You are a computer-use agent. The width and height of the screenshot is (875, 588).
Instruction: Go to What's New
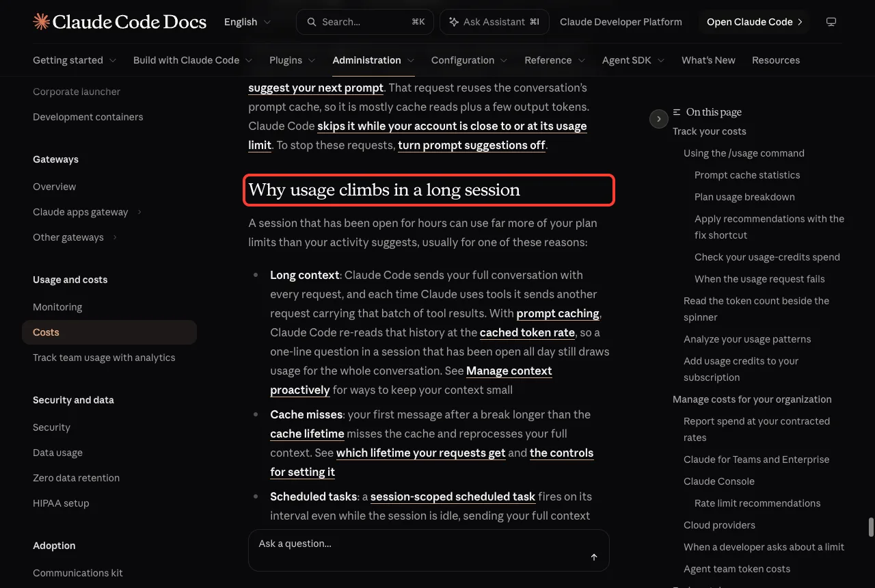[x=708, y=60]
